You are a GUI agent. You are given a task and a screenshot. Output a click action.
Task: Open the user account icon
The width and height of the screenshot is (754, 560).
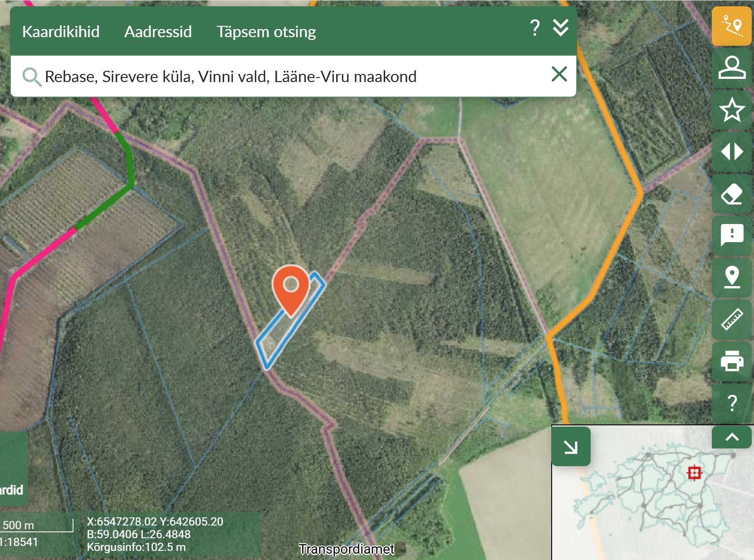[x=731, y=68]
